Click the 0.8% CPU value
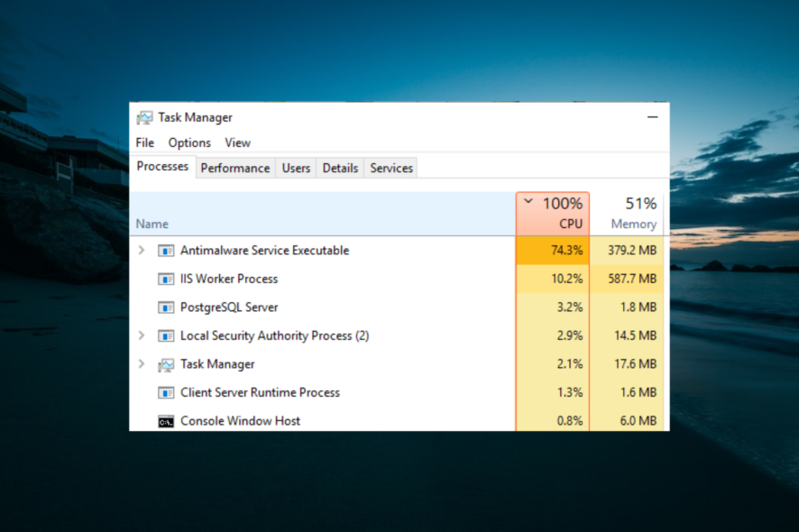The width and height of the screenshot is (799, 532). [570, 421]
